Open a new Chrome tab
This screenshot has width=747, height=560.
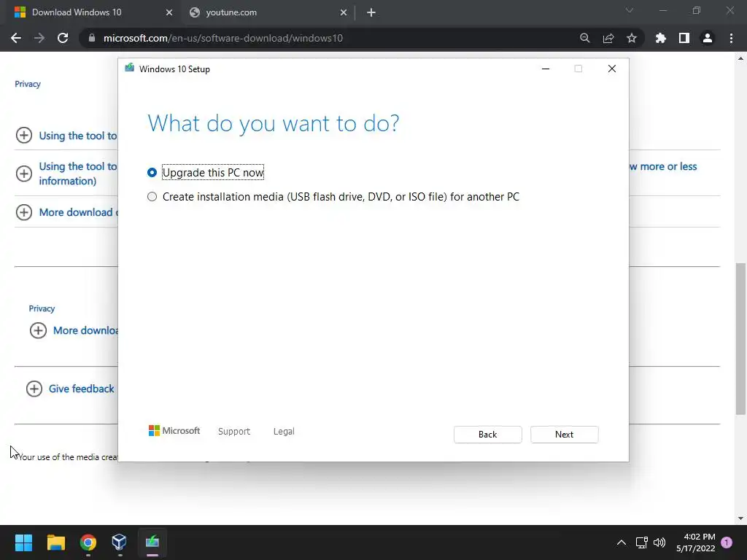pyautogui.click(x=371, y=13)
